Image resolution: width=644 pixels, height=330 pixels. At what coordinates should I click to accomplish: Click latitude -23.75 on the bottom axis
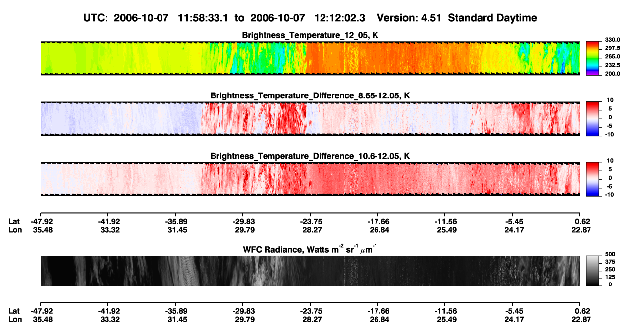[x=310, y=311]
